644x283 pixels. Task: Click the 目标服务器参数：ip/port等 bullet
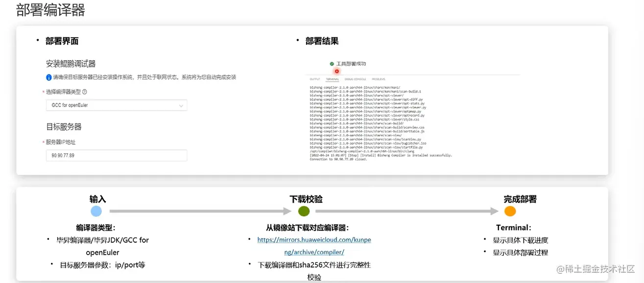[x=102, y=265]
